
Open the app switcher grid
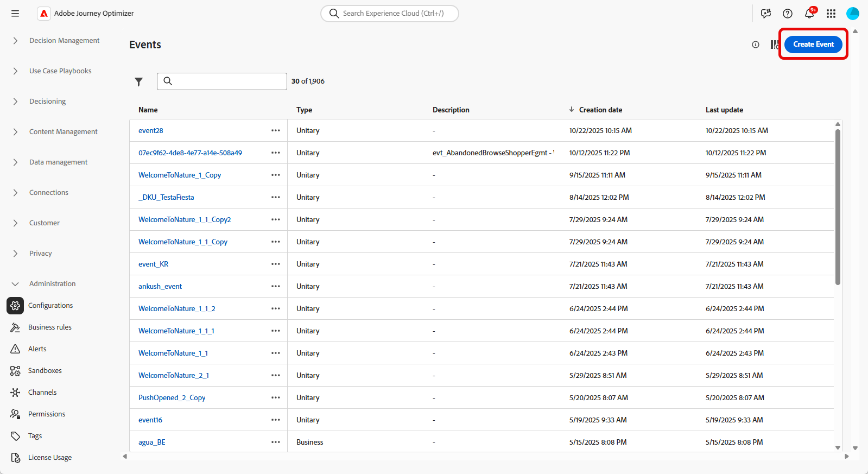click(x=831, y=14)
